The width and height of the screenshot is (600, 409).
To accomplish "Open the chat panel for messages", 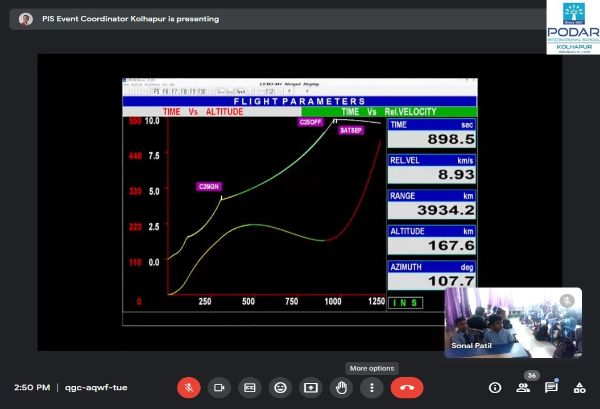I will pyautogui.click(x=551, y=387).
